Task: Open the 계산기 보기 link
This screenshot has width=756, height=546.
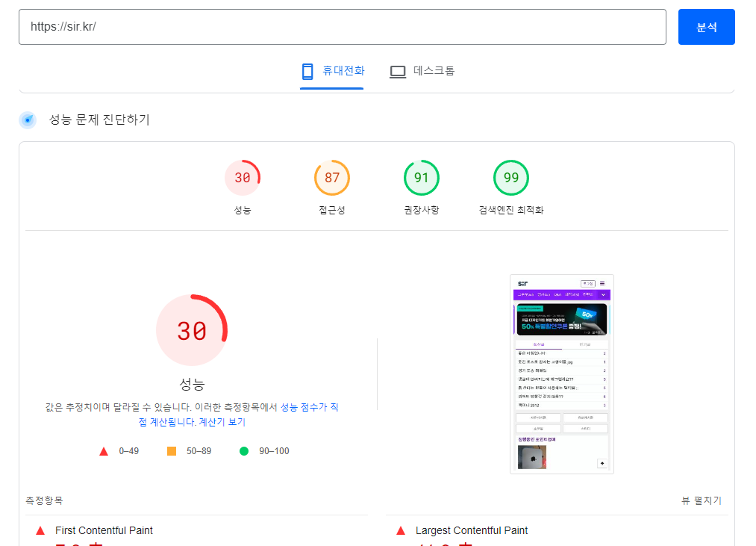Action: pos(222,422)
